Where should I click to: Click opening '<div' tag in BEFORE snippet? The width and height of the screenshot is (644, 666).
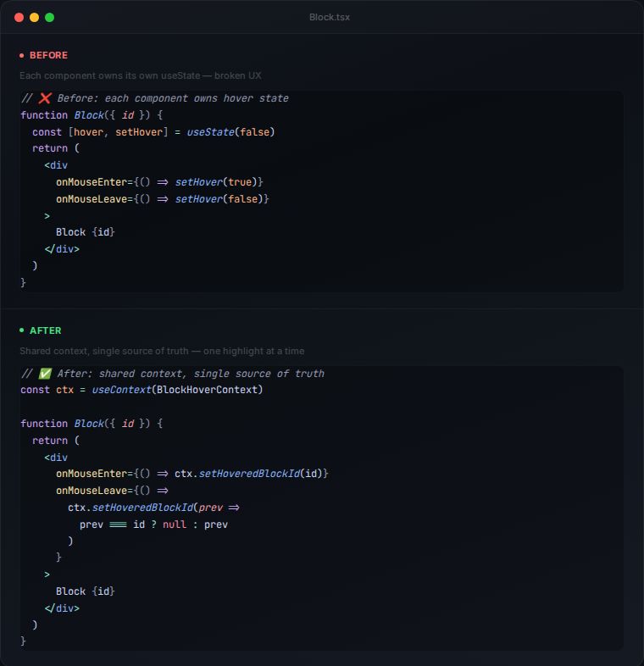click(56, 165)
